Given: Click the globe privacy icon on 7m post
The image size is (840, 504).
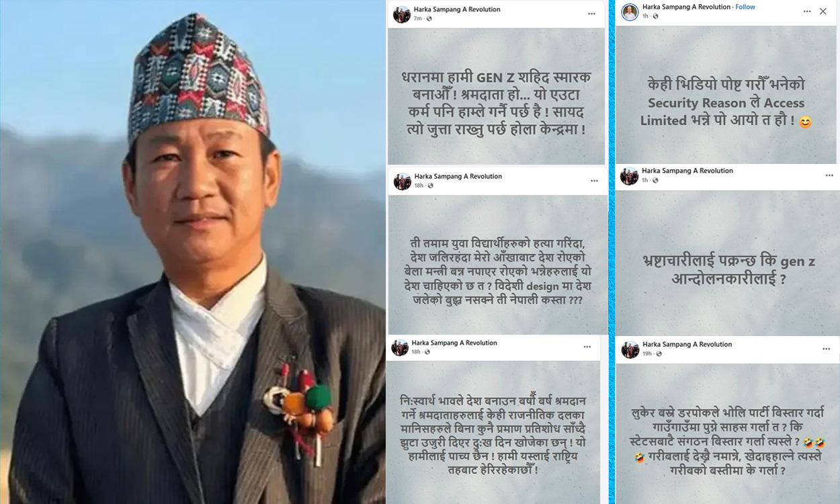Looking at the screenshot, I should [x=429, y=18].
